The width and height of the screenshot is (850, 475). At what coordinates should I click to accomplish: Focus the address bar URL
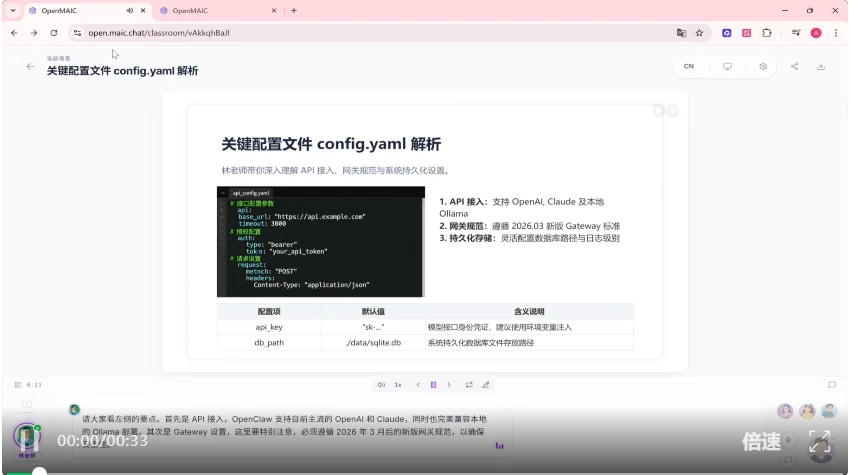click(x=159, y=33)
